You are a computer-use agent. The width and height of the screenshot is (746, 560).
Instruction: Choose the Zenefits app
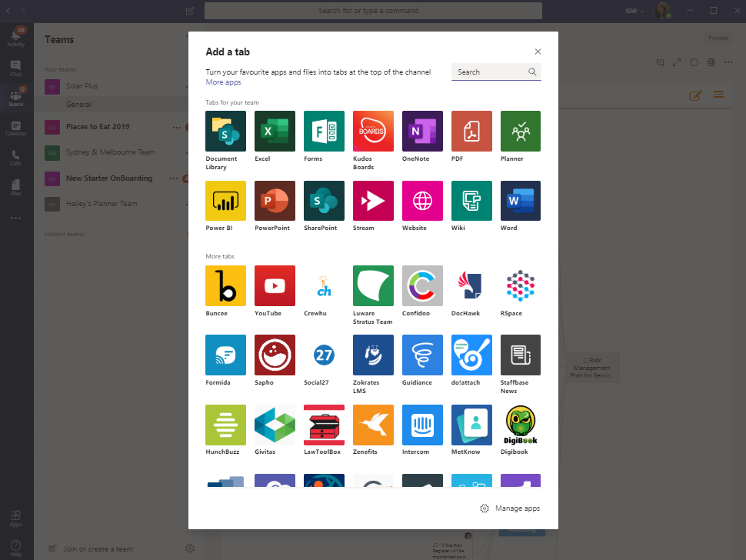pos(373,425)
